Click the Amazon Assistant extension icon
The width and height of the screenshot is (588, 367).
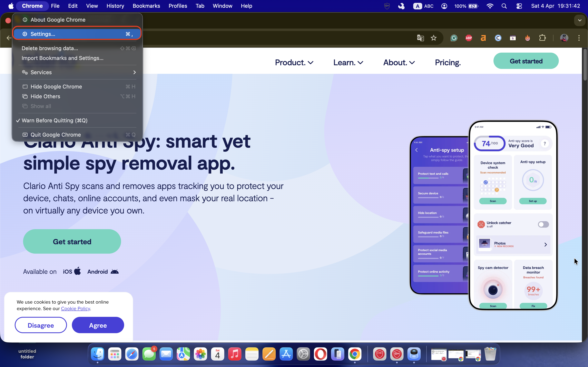pyautogui.click(x=483, y=38)
